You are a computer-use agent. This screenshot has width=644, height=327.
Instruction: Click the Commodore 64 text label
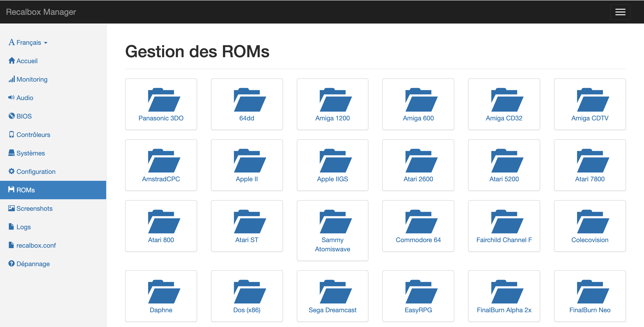point(418,240)
